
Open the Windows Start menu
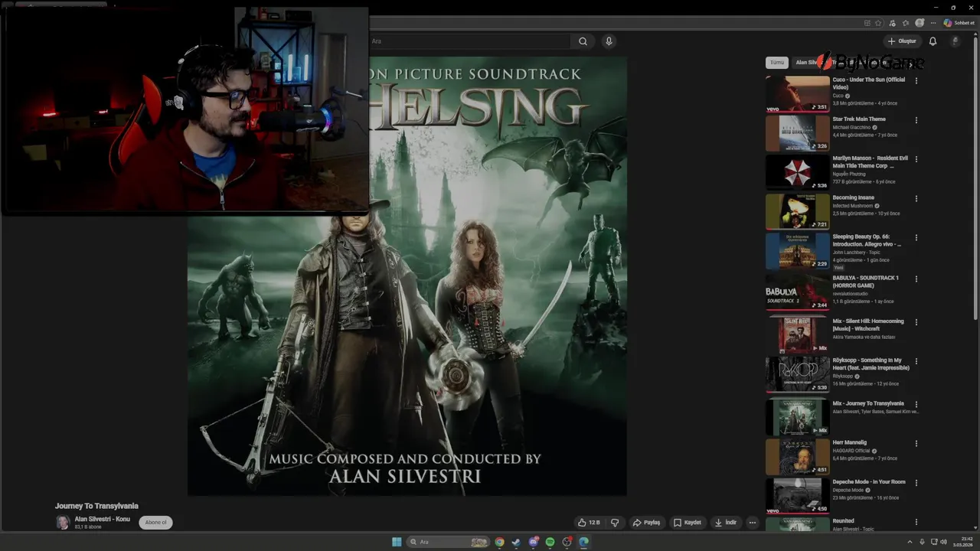pyautogui.click(x=397, y=542)
